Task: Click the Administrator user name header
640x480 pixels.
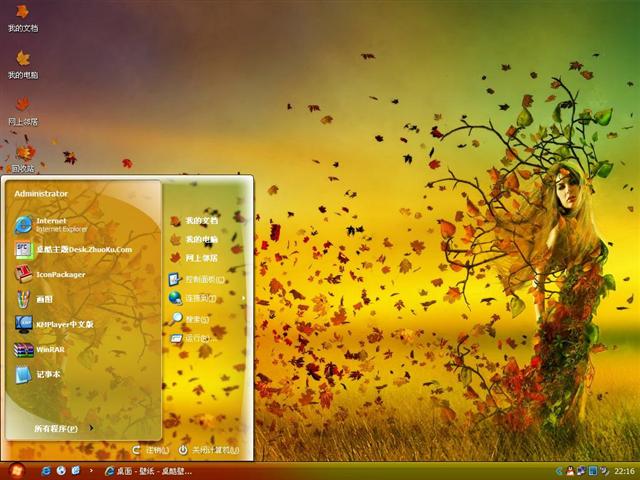Action: point(41,193)
